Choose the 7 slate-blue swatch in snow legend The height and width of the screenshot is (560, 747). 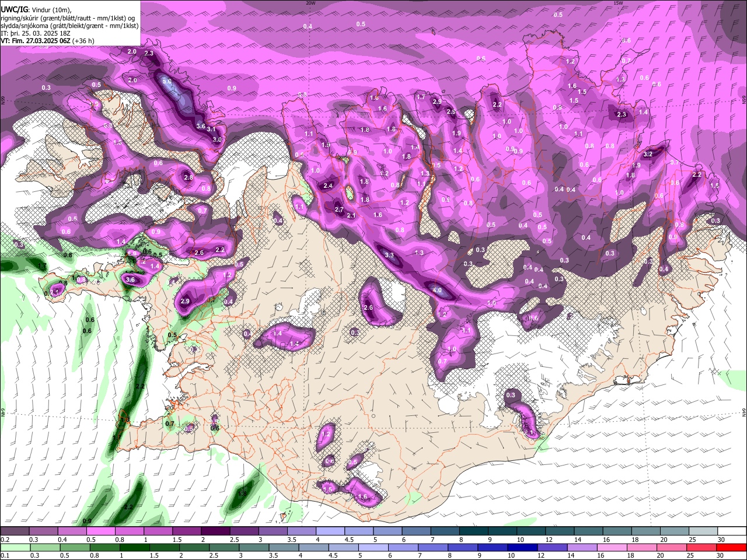445,531
